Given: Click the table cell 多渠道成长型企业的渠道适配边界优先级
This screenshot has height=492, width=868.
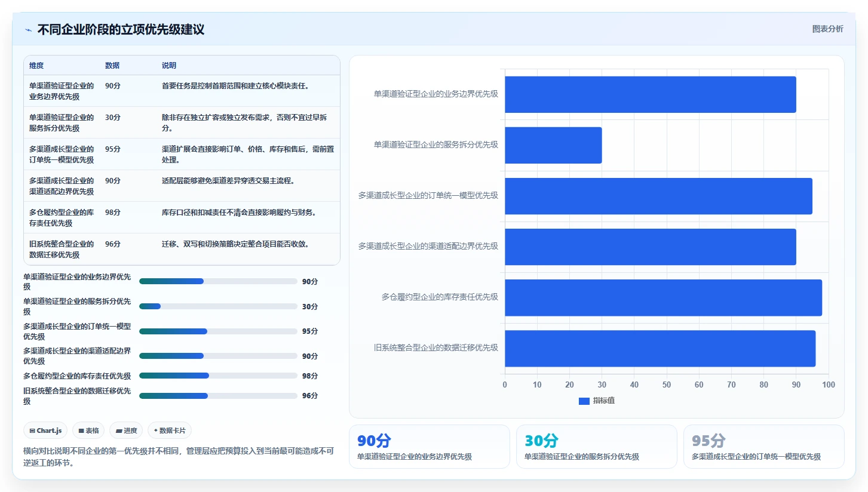Looking at the screenshot, I should coord(62,186).
